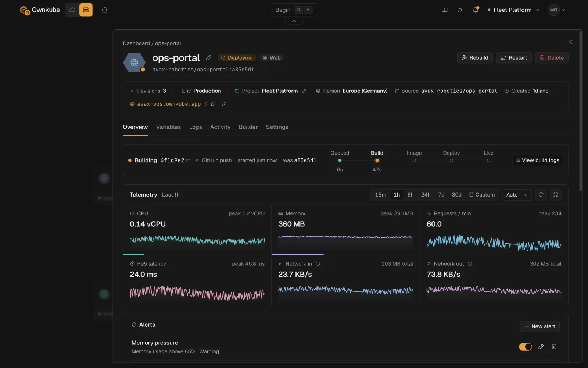Viewport: 588px width, 368px height.
Task: Click P95 latency chart
Action: point(197,293)
